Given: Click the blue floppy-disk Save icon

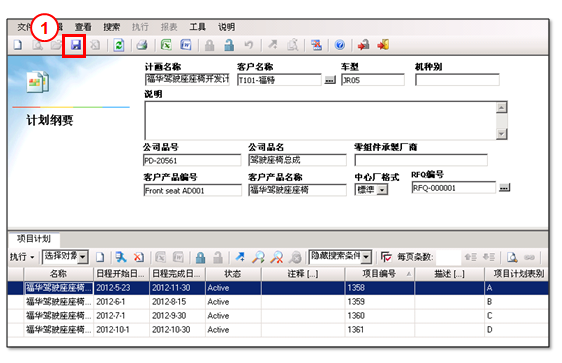Looking at the screenshot, I should [76, 45].
